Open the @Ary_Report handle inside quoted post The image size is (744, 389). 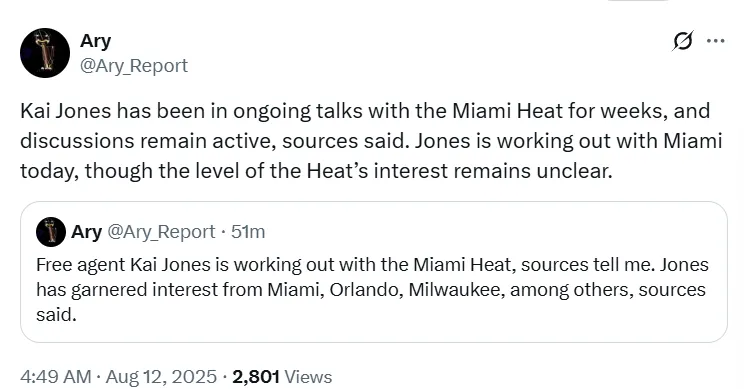[x=161, y=232]
